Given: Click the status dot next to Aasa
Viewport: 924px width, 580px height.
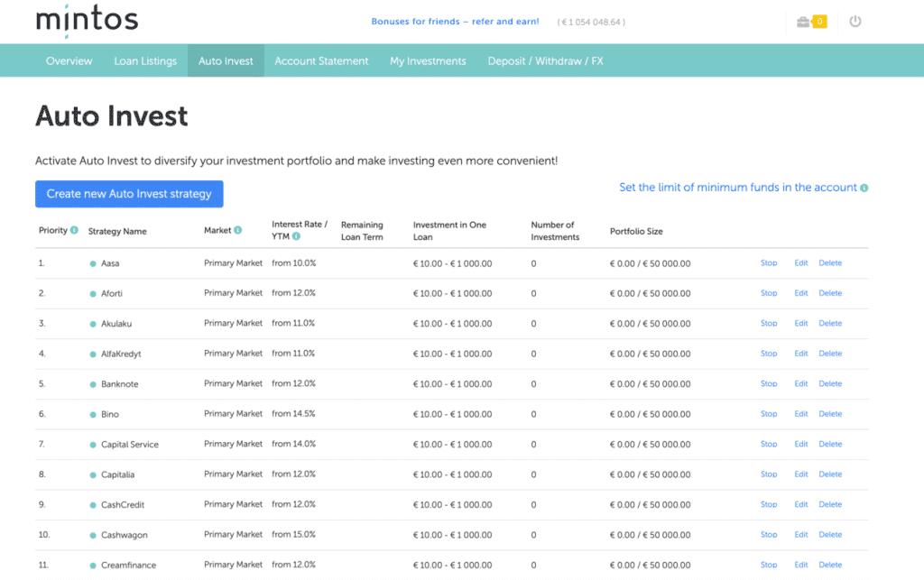Looking at the screenshot, I should [93, 263].
